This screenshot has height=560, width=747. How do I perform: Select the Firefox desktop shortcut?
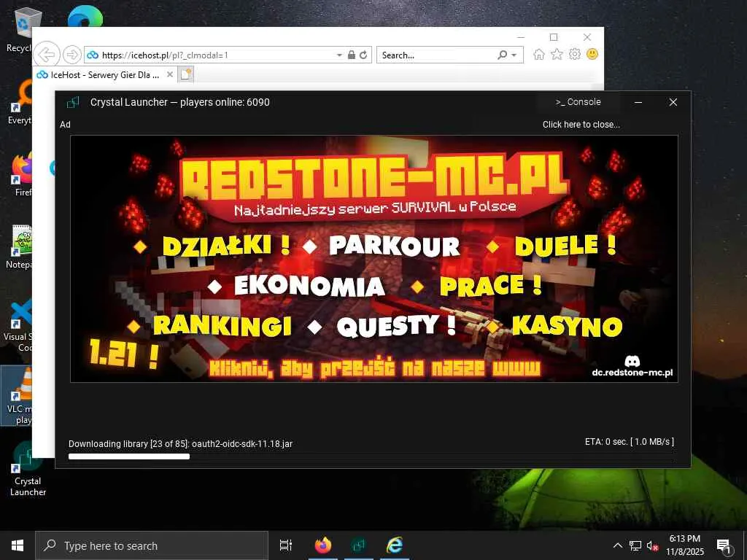click(22, 174)
